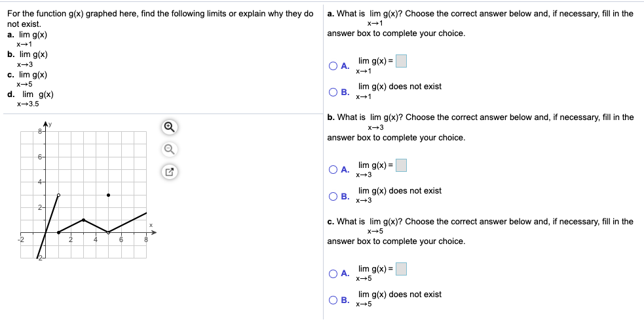The image size is (644, 328).
Task: Click the filled dot on x-axis at x=1
Action: [x=58, y=232]
